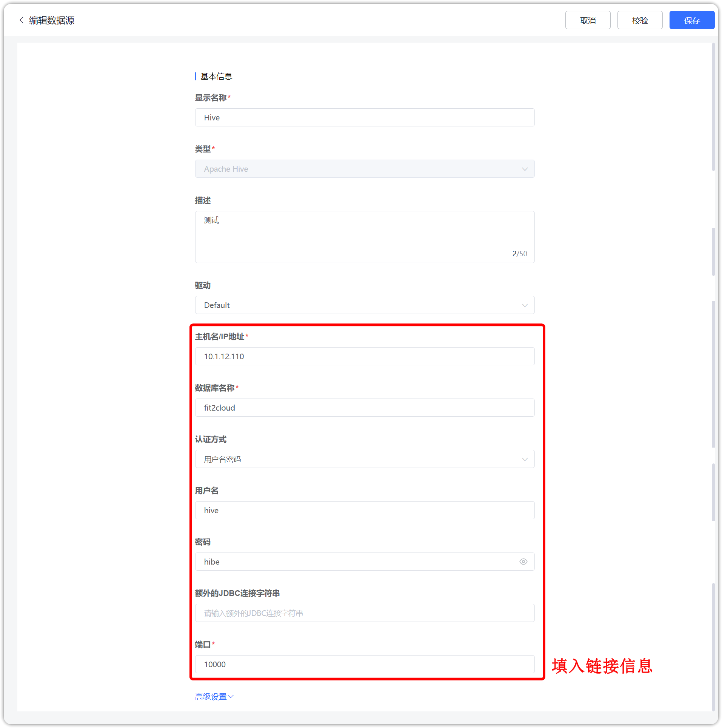Click the 描述 textarea containing 测试
This screenshot has width=722, height=728.
(x=365, y=237)
